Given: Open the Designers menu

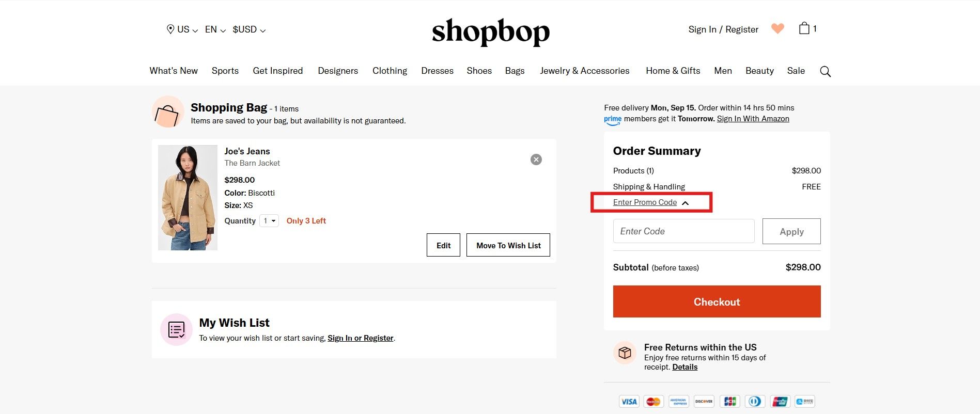Looking at the screenshot, I should pyautogui.click(x=338, y=71).
